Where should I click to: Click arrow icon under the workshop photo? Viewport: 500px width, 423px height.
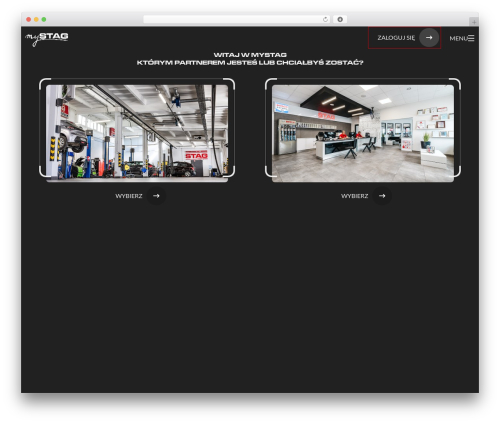156,196
